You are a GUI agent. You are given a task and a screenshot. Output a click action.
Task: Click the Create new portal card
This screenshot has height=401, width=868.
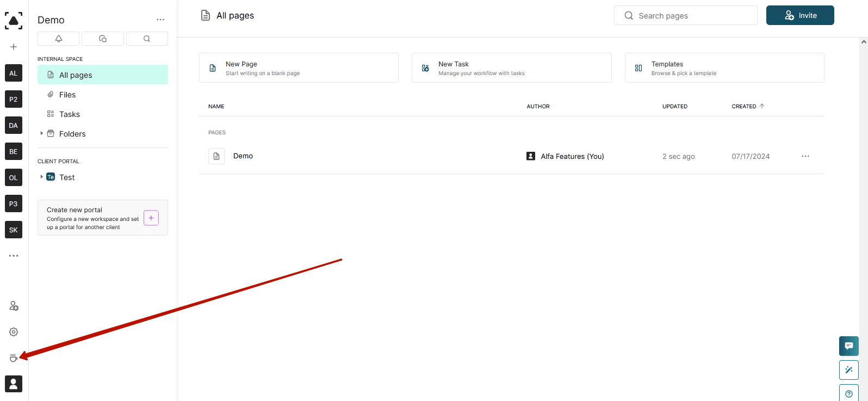(103, 218)
